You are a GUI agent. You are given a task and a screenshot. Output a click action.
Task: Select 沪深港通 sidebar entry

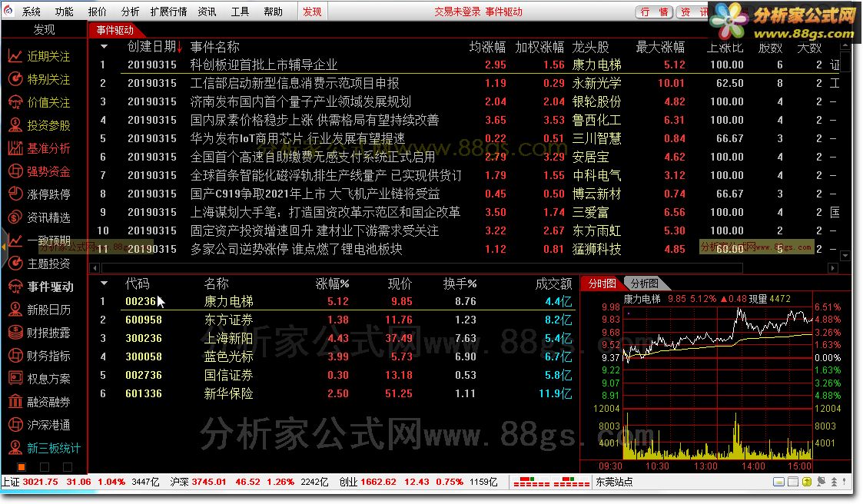point(39,425)
